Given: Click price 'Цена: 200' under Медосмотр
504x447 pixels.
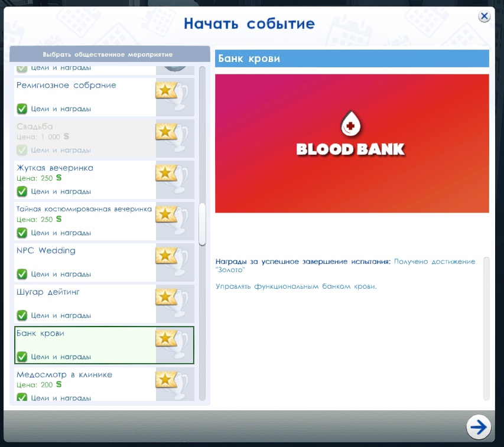Looking at the screenshot, I should click(39, 384).
